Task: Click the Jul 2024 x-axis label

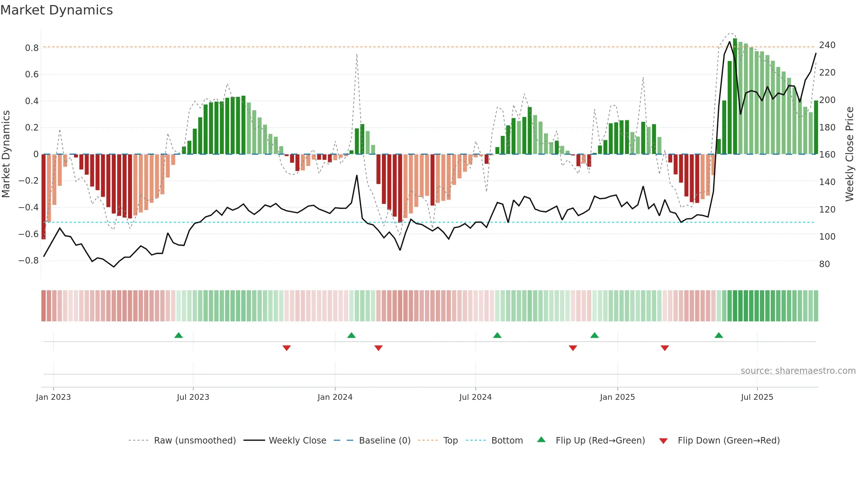Action: point(476,397)
